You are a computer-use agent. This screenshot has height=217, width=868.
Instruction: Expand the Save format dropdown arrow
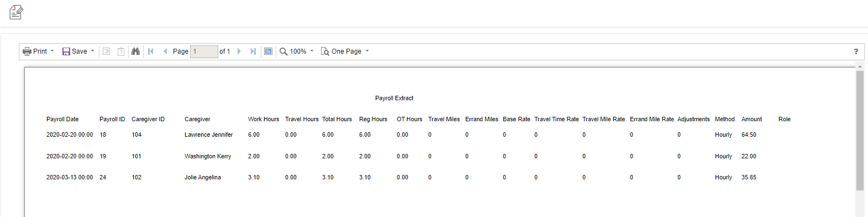pyautogui.click(x=92, y=51)
